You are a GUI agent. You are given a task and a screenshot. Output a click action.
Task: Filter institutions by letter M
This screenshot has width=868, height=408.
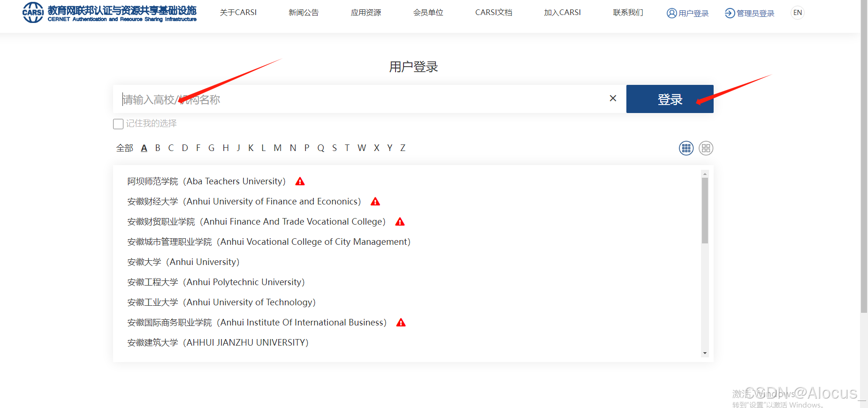(x=278, y=148)
